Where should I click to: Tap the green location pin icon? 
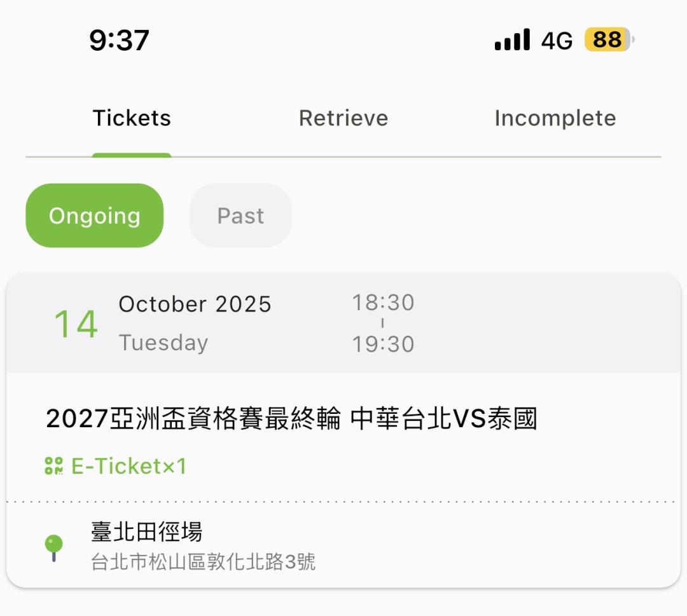(x=54, y=547)
